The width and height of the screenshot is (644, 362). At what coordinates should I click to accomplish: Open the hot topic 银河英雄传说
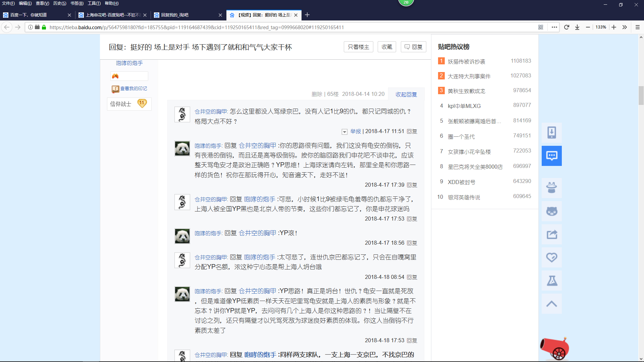(464, 197)
